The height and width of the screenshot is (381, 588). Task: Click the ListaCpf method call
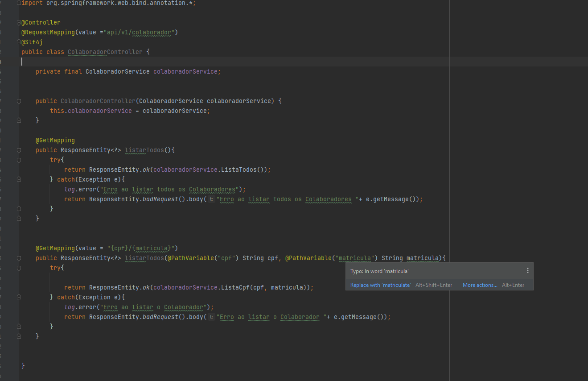(235, 287)
